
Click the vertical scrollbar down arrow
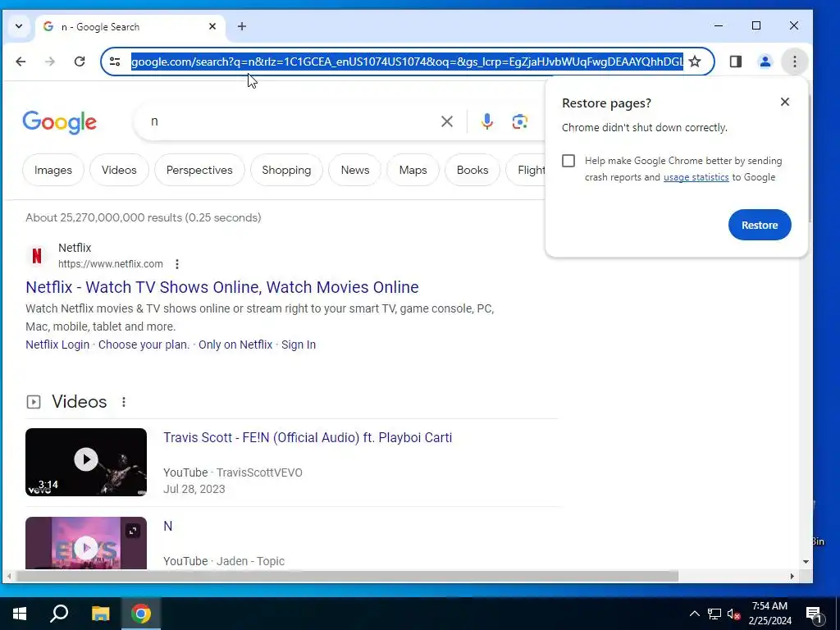[806, 561]
